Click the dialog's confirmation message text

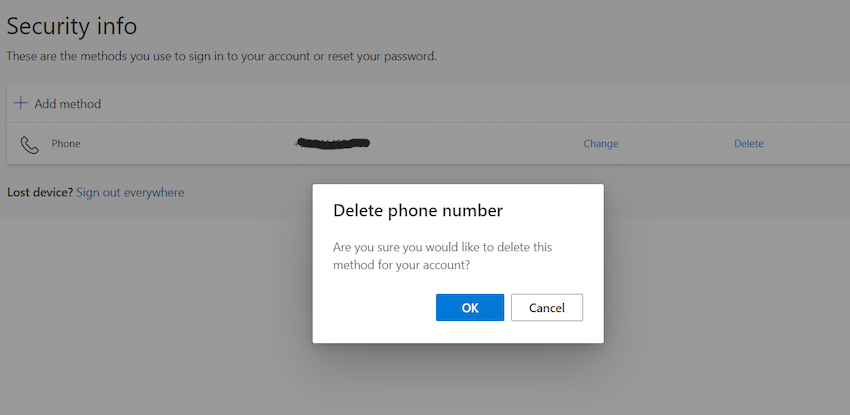440,256
